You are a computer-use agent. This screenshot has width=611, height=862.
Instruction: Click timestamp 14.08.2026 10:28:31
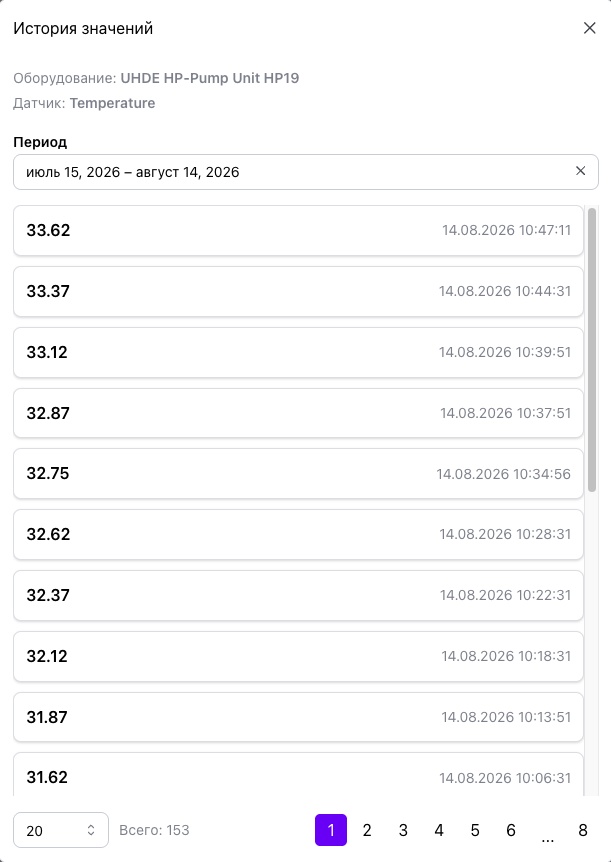pyautogui.click(x=505, y=534)
